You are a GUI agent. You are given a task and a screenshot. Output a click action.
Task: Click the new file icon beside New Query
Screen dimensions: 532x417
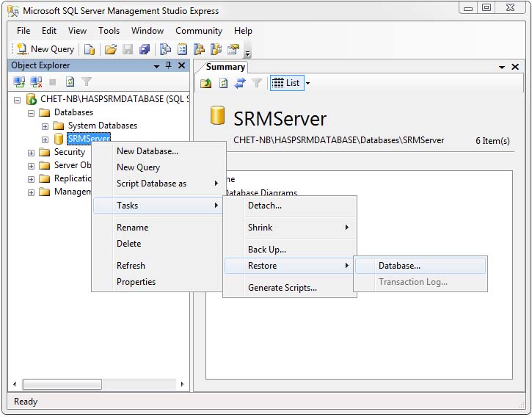pyautogui.click(x=90, y=50)
